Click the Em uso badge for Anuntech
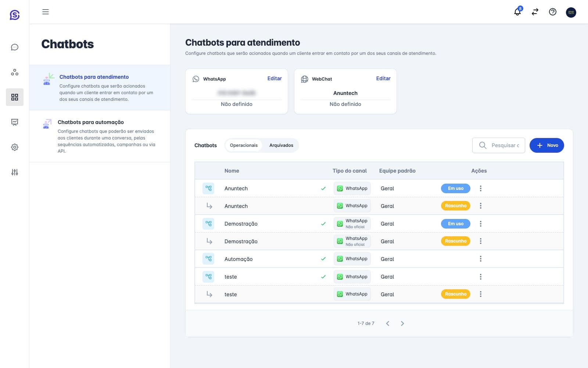 point(456,188)
